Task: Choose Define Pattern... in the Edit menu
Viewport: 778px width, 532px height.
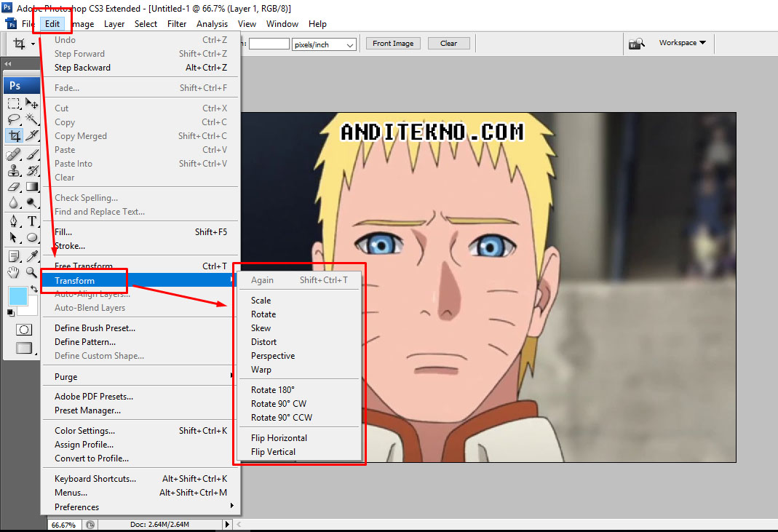Action: (x=141, y=342)
